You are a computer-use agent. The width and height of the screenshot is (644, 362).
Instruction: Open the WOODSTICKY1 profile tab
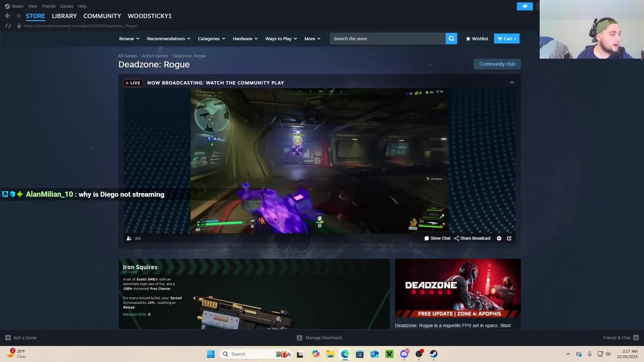click(149, 16)
